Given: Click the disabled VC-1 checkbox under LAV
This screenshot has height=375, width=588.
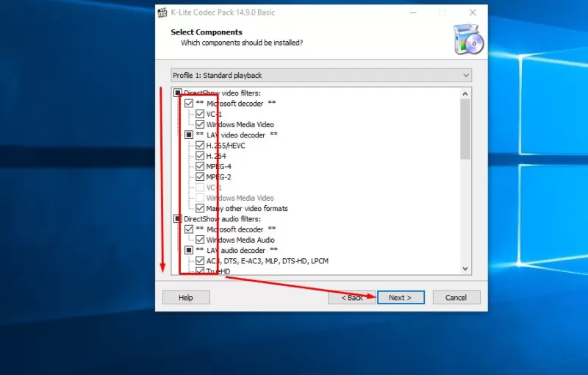Looking at the screenshot, I should point(200,187).
